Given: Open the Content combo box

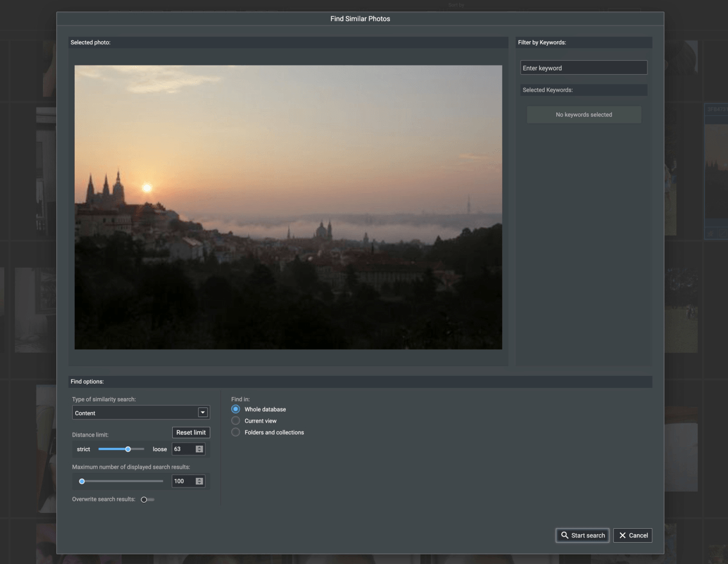Looking at the screenshot, I should coord(136,412).
